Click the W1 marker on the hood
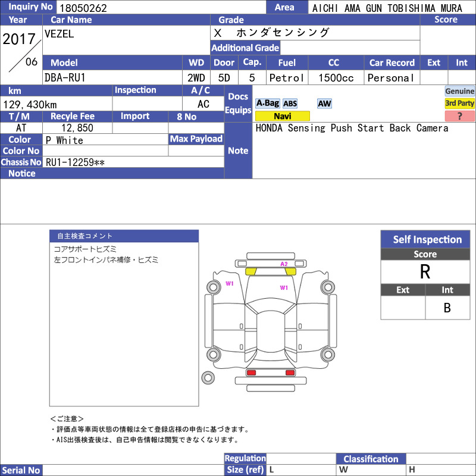The height and width of the screenshot is (476, 476). click(x=284, y=287)
